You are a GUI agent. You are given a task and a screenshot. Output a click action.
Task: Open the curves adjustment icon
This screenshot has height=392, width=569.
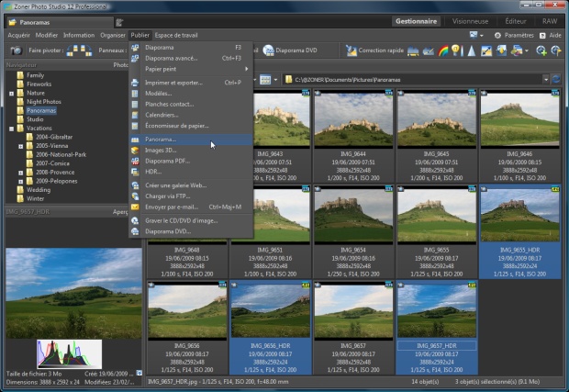point(429,50)
